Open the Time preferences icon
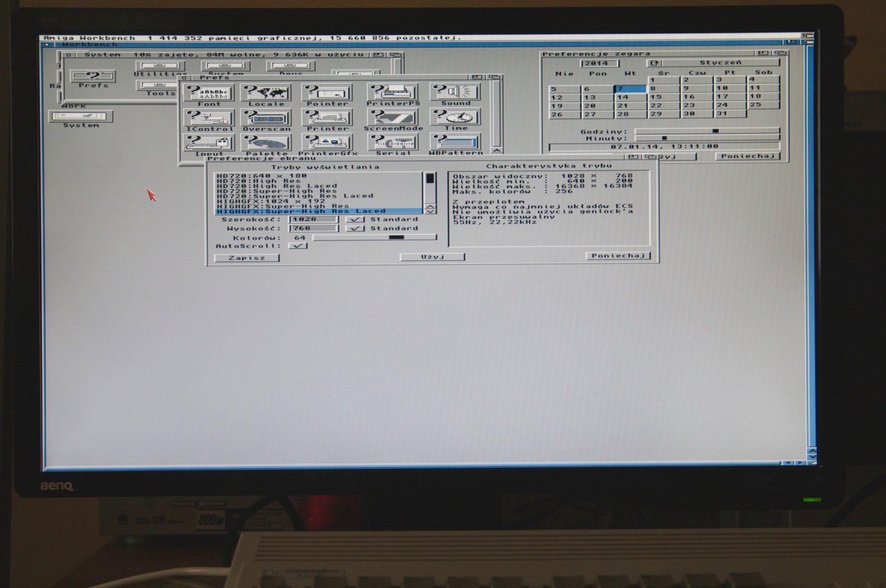The height and width of the screenshot is (588, 886). pyautogui.click(x=455, y=119)
